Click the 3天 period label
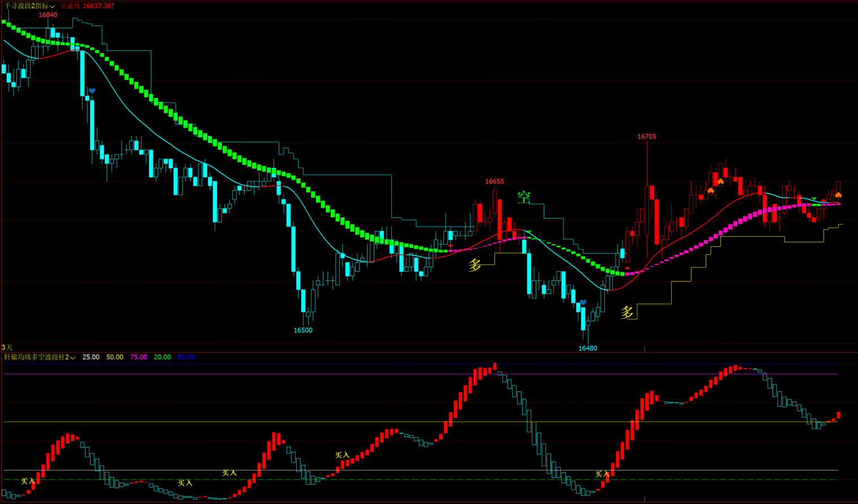 (7, 347)
